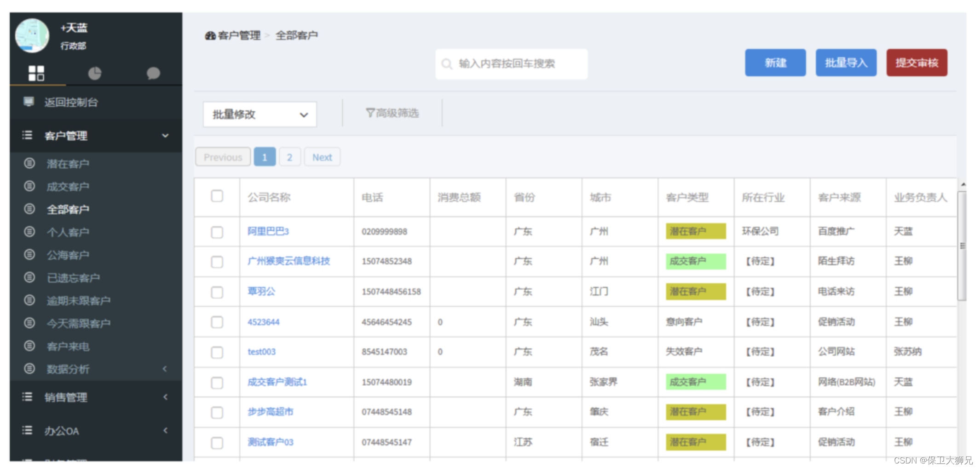Click the magnifier search icon
Viewport: 980px width, 469px height.
click(x=446, y=64)
